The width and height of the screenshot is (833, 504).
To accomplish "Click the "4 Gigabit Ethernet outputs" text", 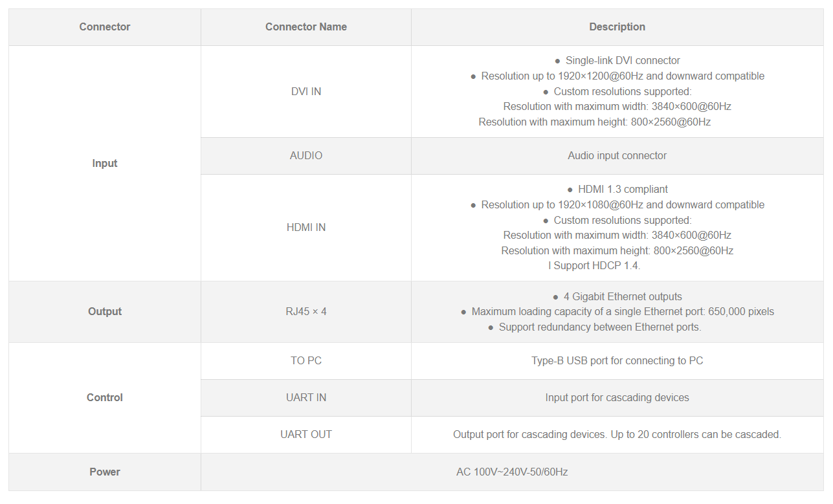I will click(x=623, y=297).
